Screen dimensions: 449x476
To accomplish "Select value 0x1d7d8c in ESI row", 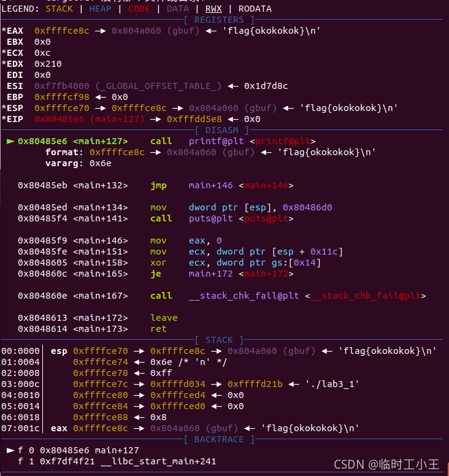I will coord(266,86).
